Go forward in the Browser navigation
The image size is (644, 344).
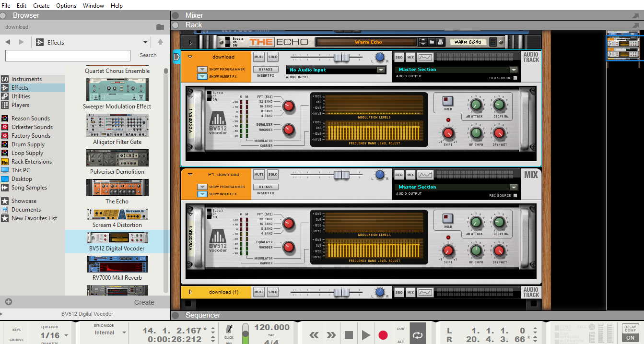[x=22, y=42]
